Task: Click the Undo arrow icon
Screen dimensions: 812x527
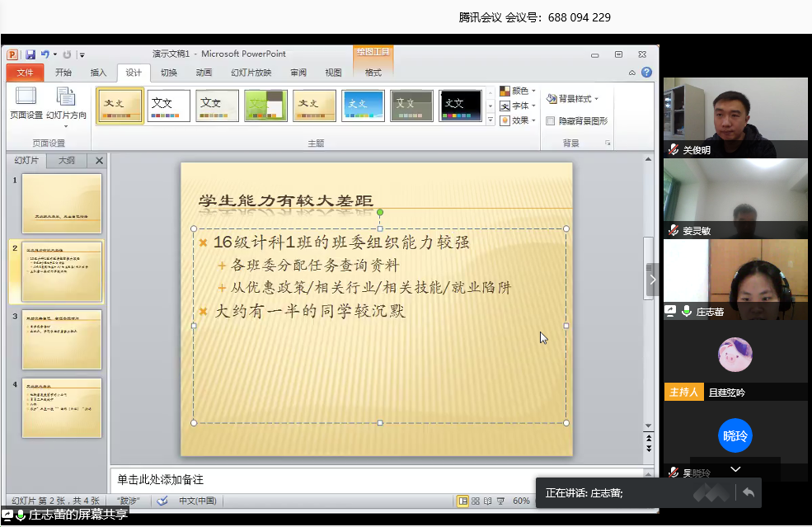Action: click(x=45, y=54)
